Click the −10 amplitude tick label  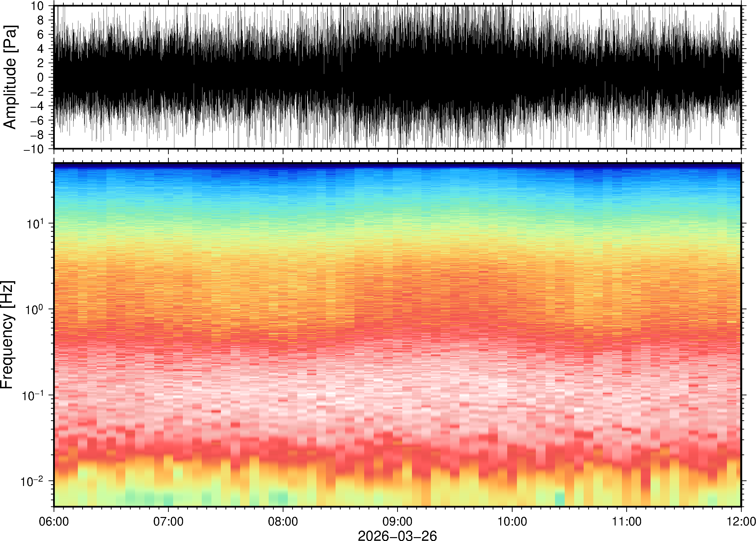tap(34, 149)
